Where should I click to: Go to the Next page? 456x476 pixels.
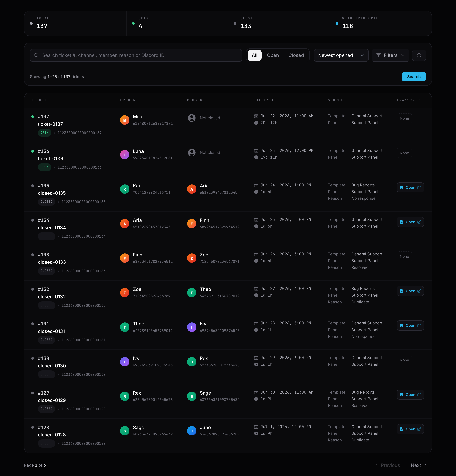point(419,465)
